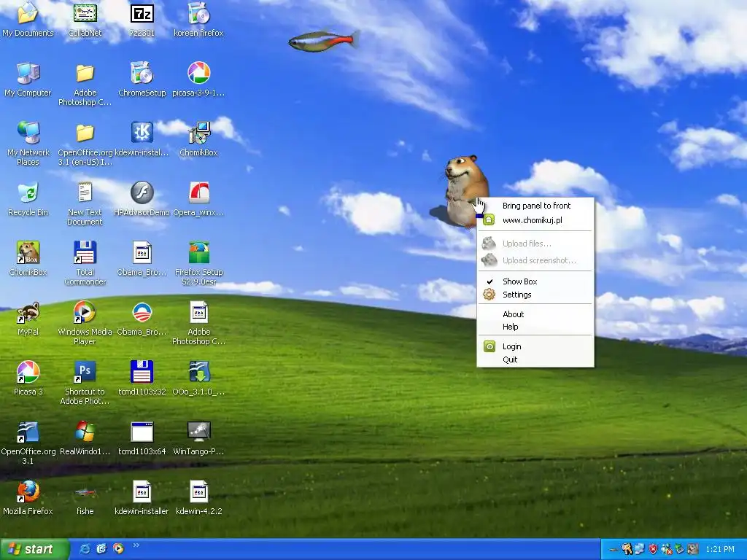This screenshot has height=560, width=747.
Task: Choose Help in the context menu
Action: point(535,327)
